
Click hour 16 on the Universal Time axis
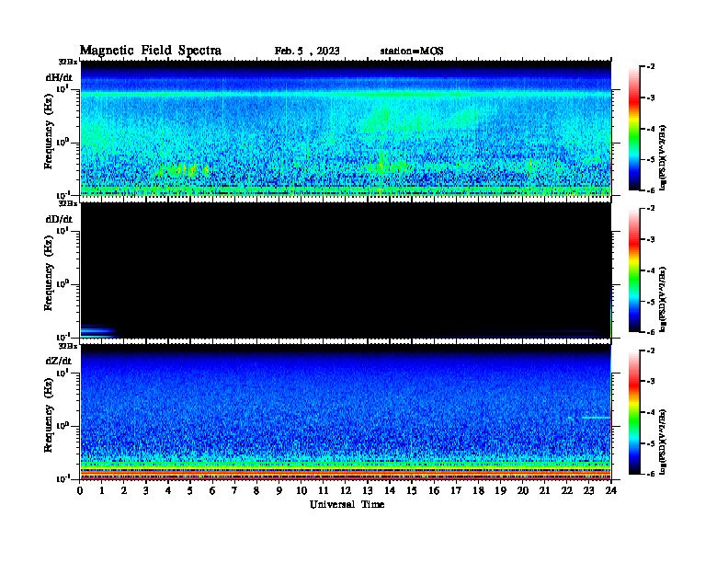tap(434, 490)
